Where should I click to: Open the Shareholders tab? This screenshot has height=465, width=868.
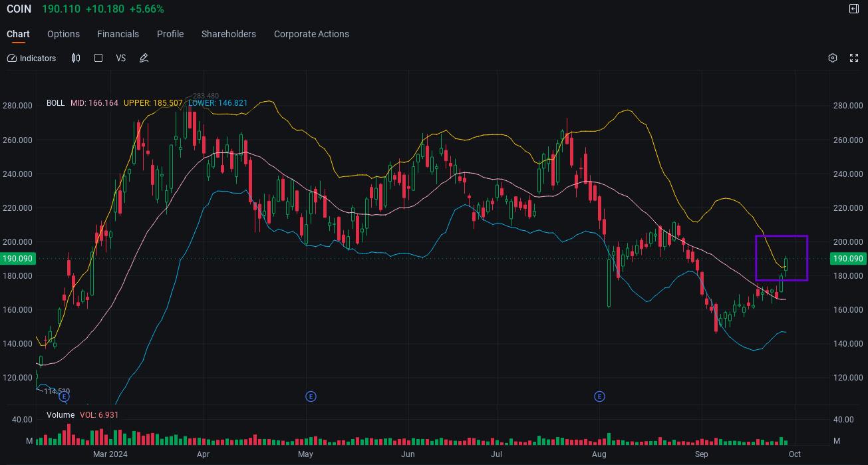(x=229, y=34)
